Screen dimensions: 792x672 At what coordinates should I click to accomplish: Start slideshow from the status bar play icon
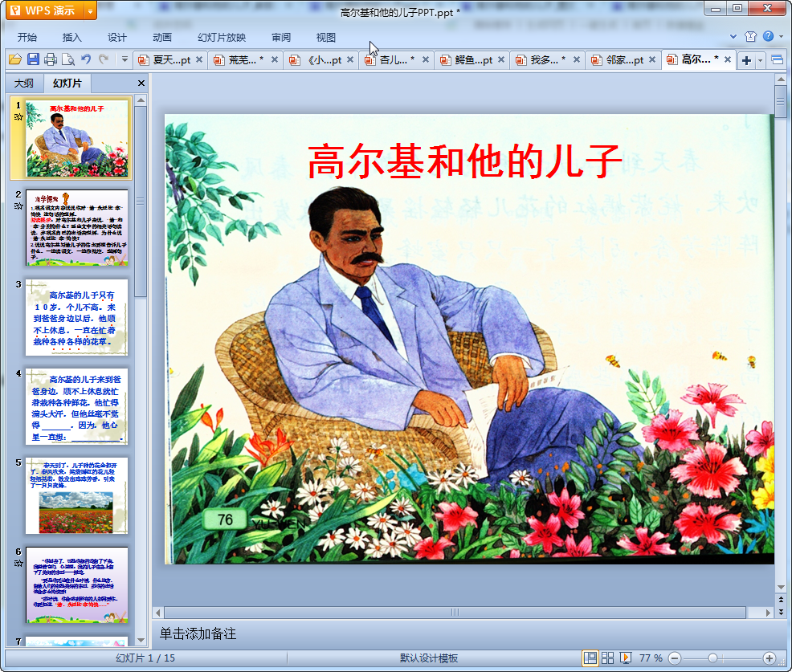coord(625,658)
